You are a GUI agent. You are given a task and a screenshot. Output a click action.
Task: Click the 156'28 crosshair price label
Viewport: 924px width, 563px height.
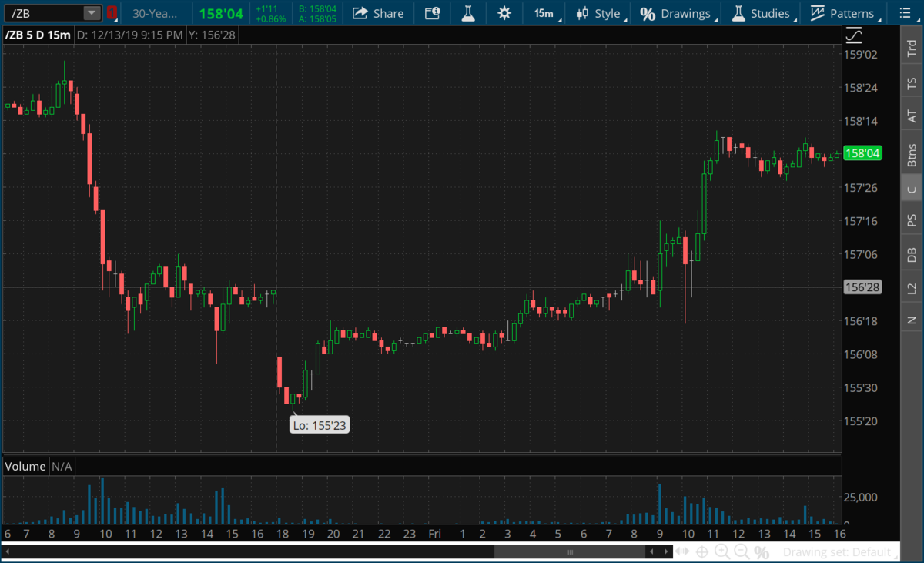pos(862,287)
